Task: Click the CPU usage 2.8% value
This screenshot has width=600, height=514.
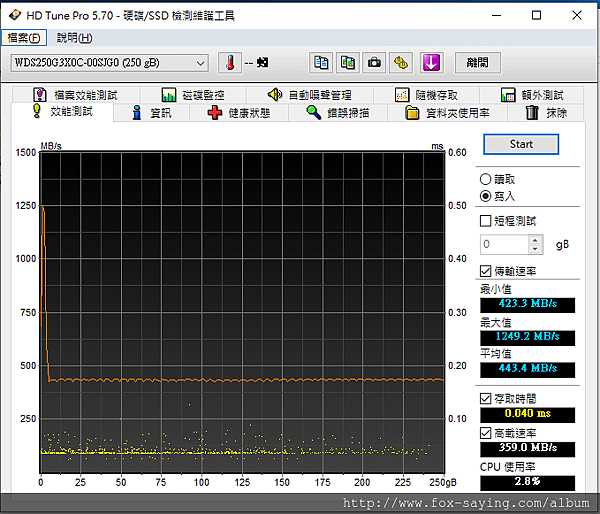Action: tap(527, 483)
